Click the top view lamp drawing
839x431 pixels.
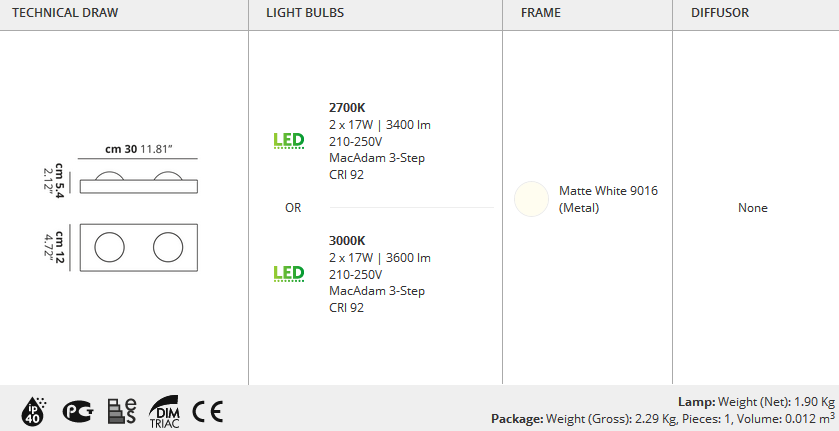click(138, 246)
